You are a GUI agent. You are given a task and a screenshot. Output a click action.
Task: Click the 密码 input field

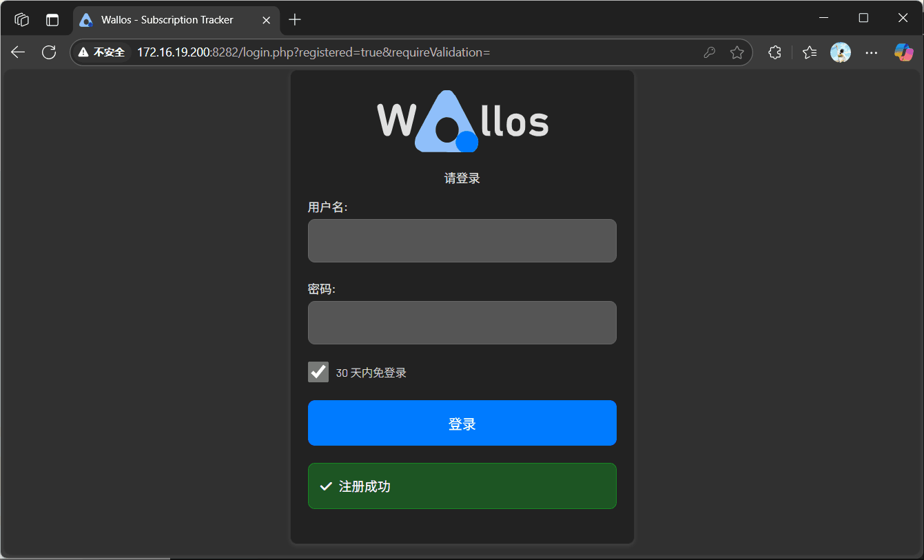(462, 322)
